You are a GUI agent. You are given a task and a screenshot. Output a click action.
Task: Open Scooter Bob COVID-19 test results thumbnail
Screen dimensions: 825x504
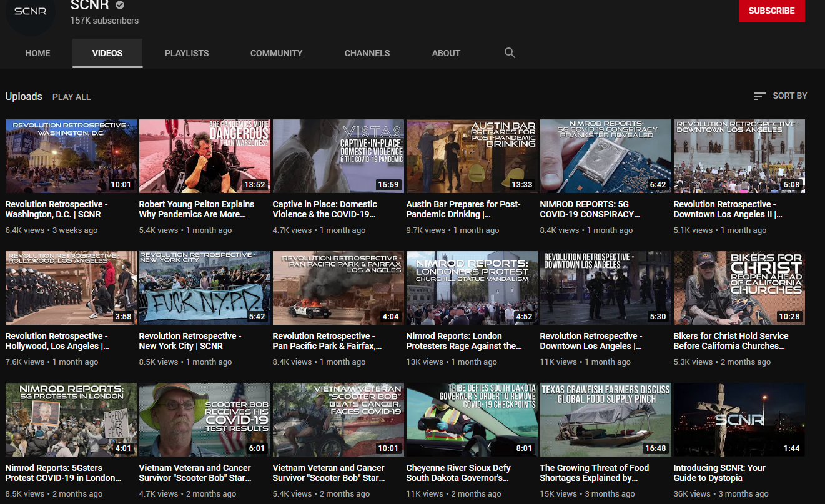(x=205, y=420)
